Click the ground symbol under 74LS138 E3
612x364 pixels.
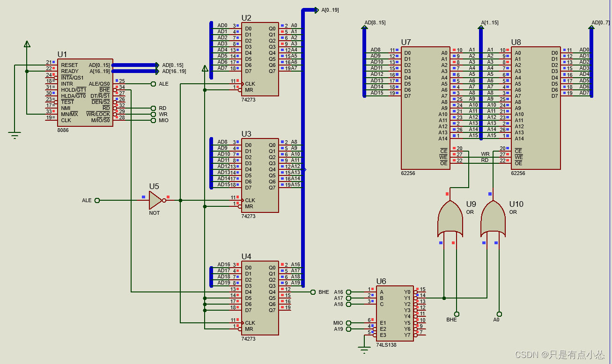364,349
